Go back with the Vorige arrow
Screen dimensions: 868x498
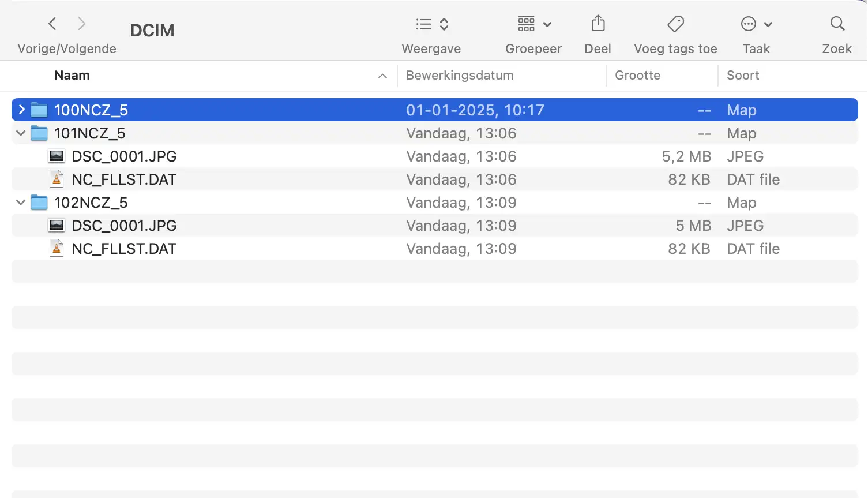[x=52, y=24]
